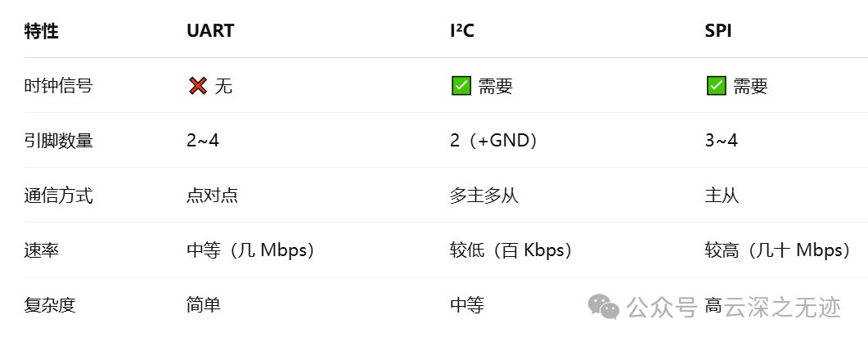This screenshot has height=342, width=868.
Task: Click the 特性 header cell
Action: pyautogui.click(x=42, y=31)
